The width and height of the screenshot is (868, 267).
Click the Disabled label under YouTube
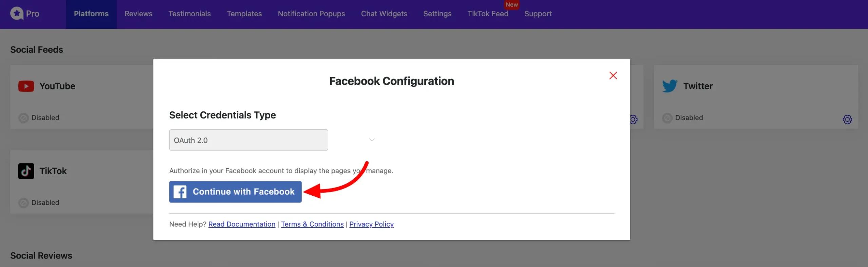tap(45, 118)
